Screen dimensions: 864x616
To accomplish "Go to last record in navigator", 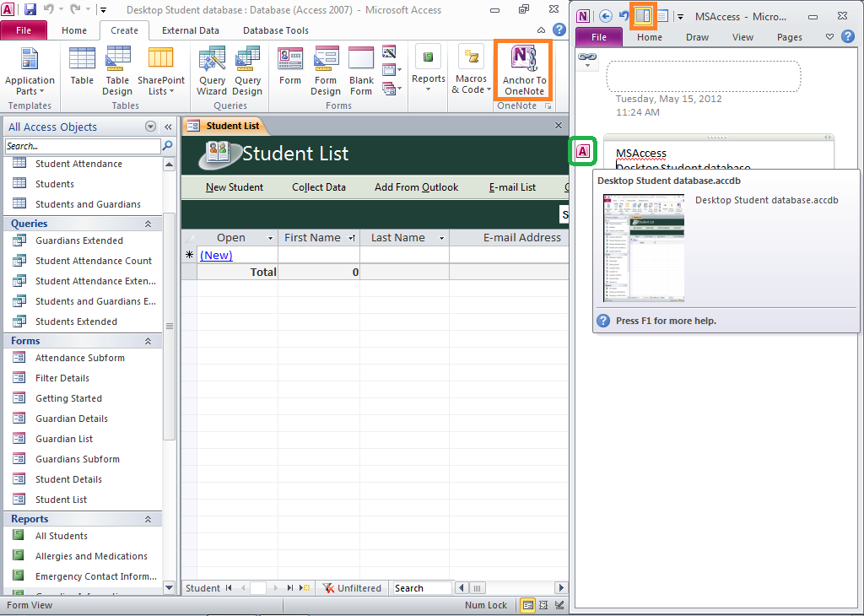I will tap(290, 588).
